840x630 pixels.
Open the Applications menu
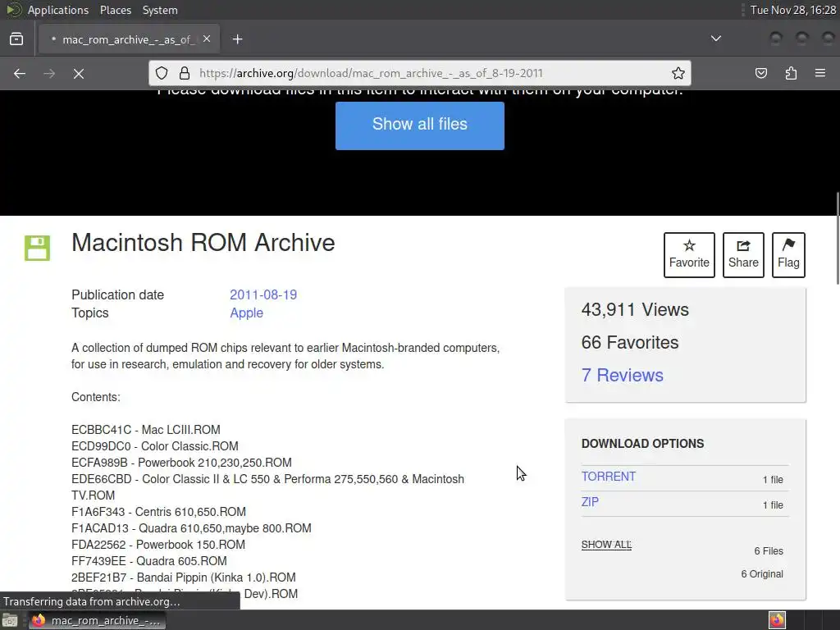[58, 10]
